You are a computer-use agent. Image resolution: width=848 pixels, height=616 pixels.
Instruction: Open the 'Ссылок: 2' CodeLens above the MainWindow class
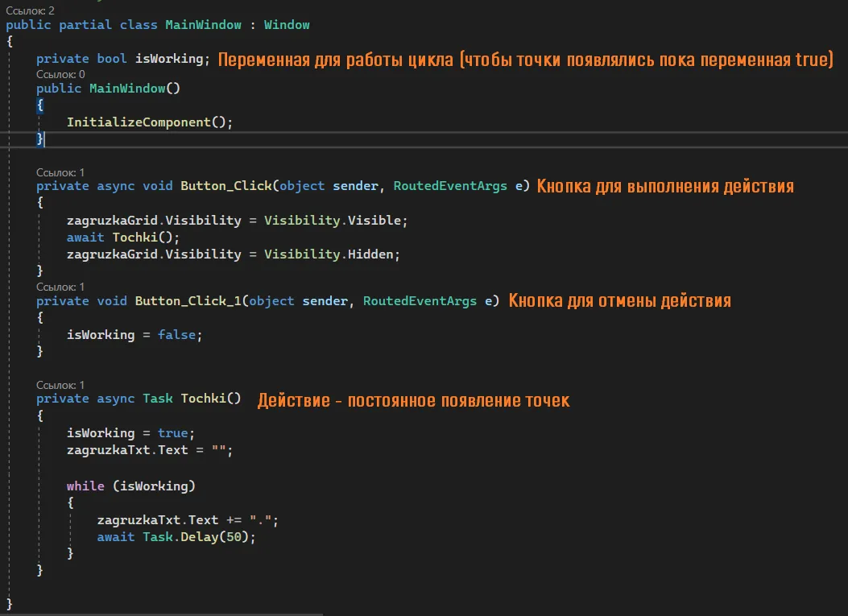[x=30, y=10]
